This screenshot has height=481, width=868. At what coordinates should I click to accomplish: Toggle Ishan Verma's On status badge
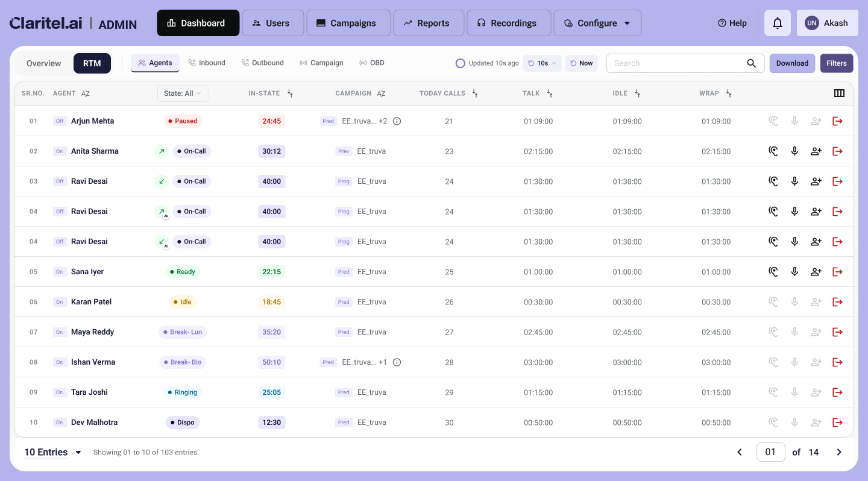[60, 362]
